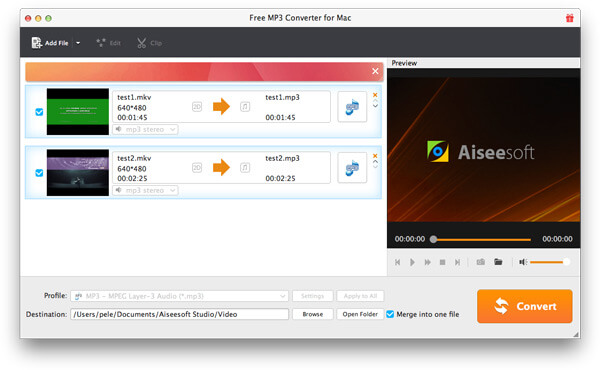Move test2.mkv up in the list
This screenshot has height=370, width=600.
tap(375, 161)
